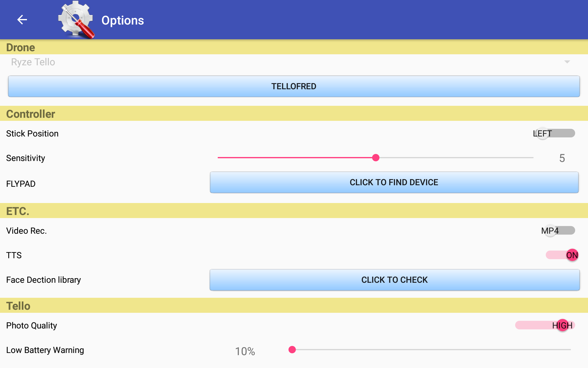Tap the back arrow icon

22,20
